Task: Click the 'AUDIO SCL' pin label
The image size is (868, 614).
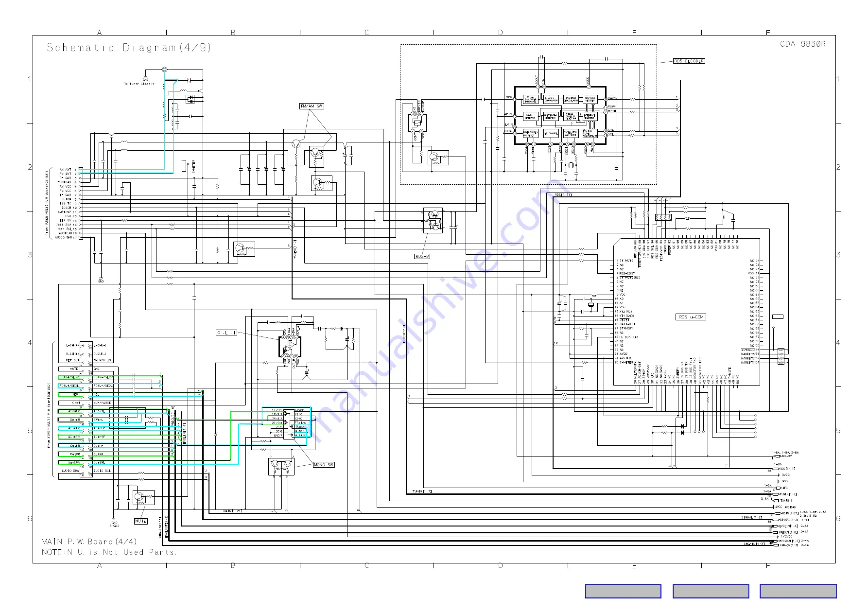Action: 102,471
